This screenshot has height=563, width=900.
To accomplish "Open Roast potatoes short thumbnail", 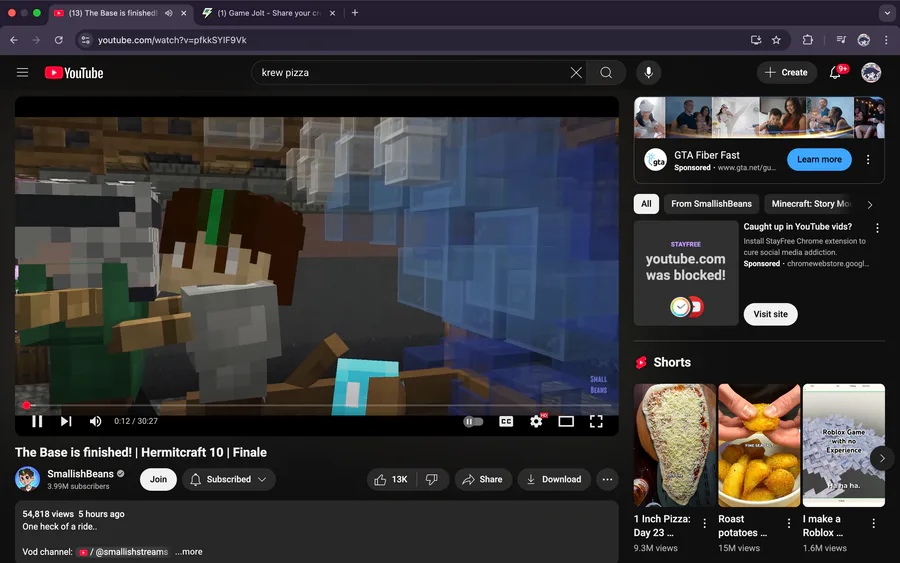I will 759,445.
